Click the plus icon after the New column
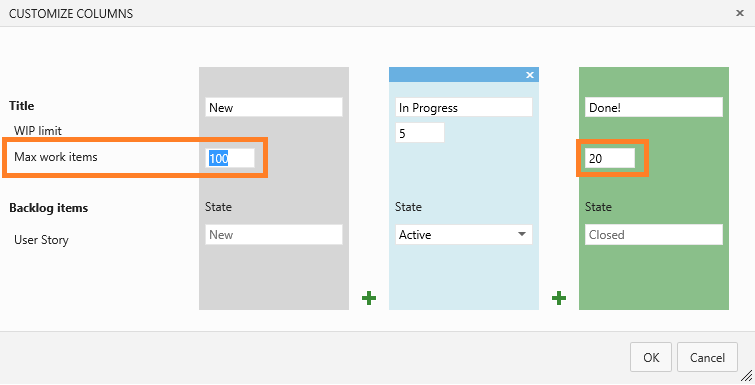Viewport: 755px width, 385px height. pyautogui.click(x=369, y=298)
